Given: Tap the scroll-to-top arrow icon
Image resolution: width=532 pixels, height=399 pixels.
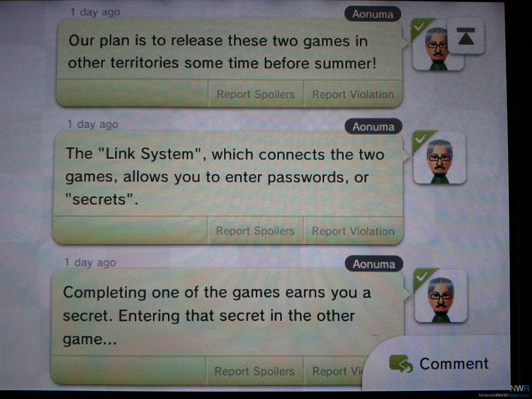Looking at the screenshot, I should [x=466, y=37].
